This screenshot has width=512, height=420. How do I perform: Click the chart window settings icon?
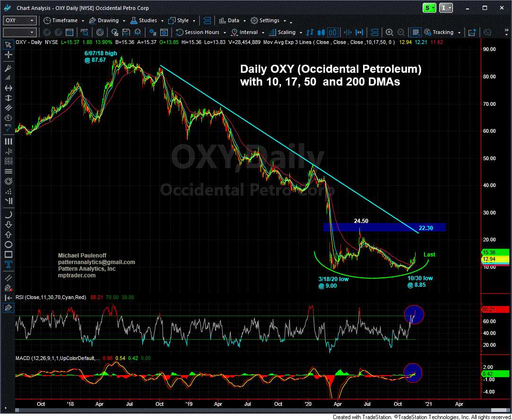164,32
